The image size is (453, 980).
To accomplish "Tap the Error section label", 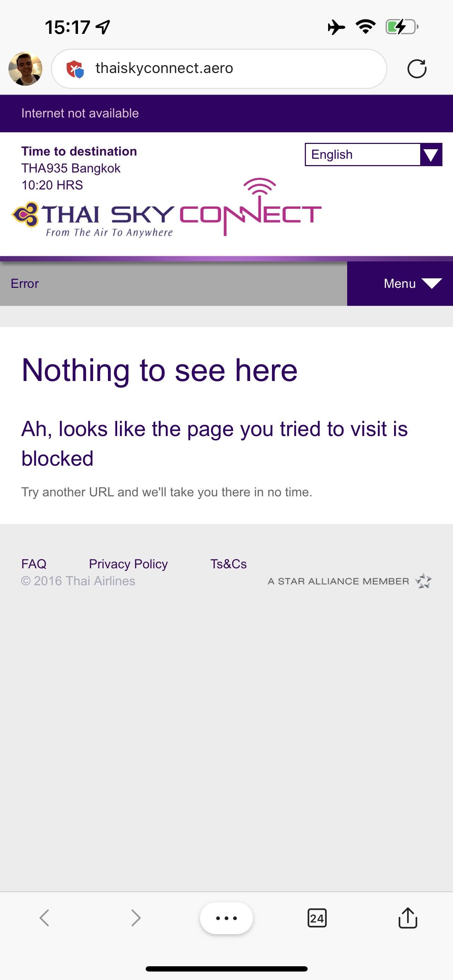I will (x=25, y=283).
